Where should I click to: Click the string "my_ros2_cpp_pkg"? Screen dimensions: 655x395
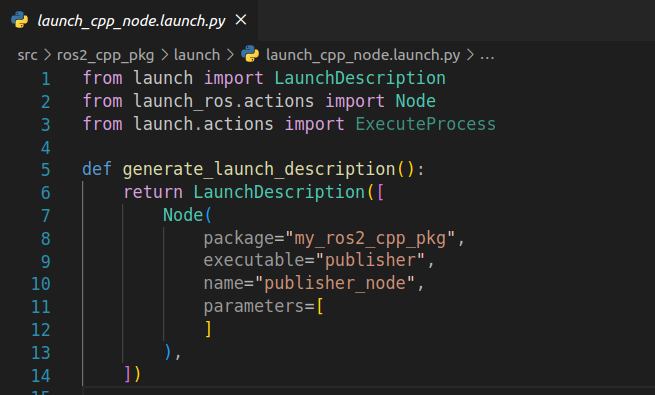(x=371, y=238)
